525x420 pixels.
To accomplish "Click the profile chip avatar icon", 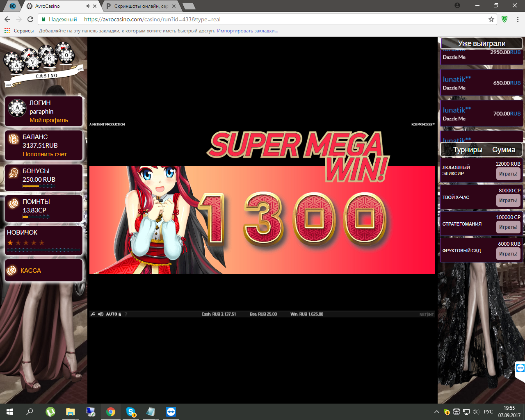I will click(x=17, y=108).
